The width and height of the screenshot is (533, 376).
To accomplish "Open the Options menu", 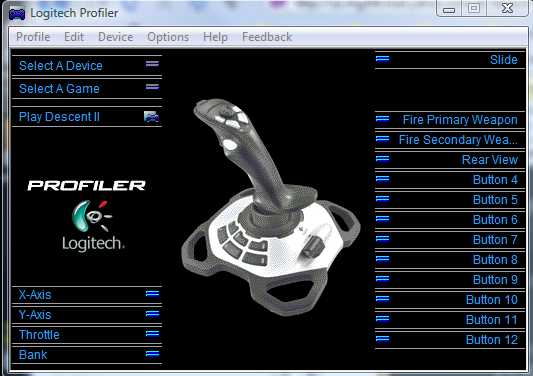I will 168,37.
